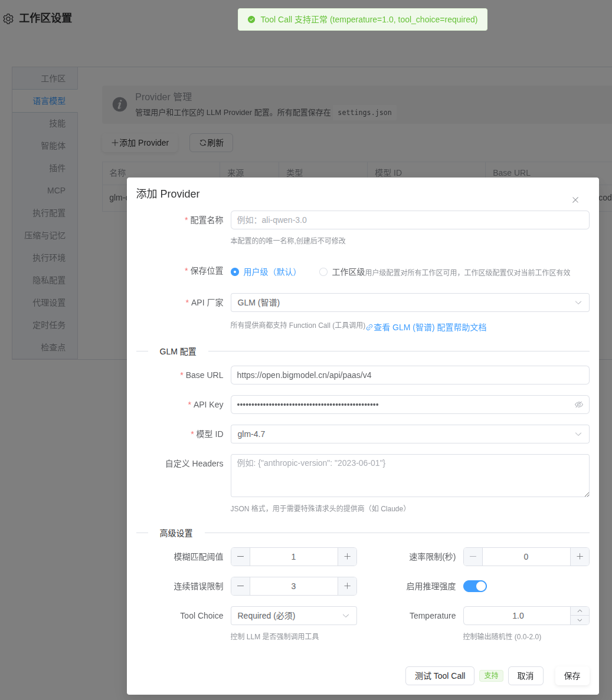Reveal the API Key using the eye icon
The image size is (612, 700).
click(579, 405)
